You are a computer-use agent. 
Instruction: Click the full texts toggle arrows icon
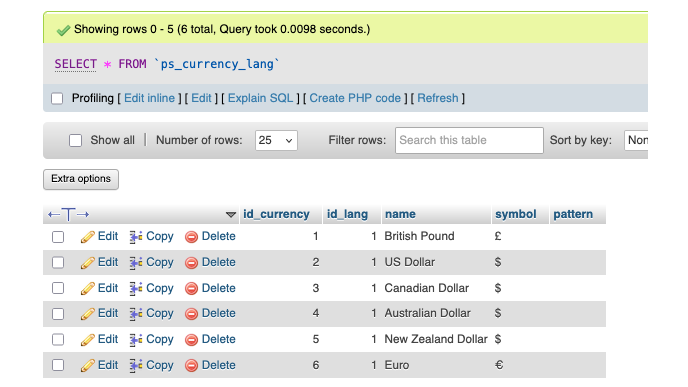point(68,215)
